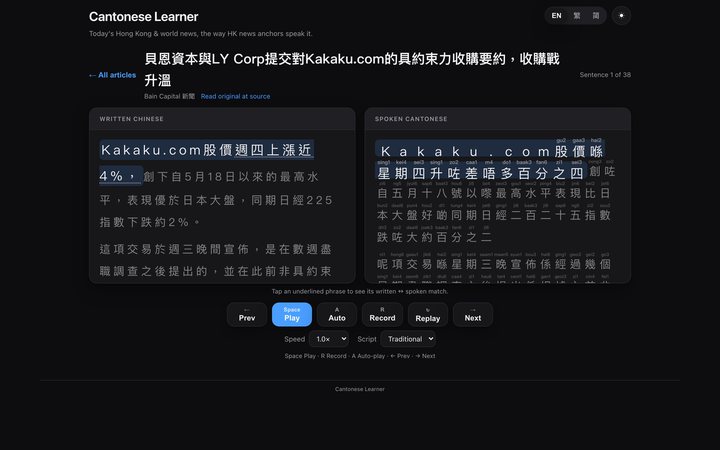The width and height of the screenshot is (720, 450).
Task: Open the Speed 1.0× dropdown
Action: 329,339
